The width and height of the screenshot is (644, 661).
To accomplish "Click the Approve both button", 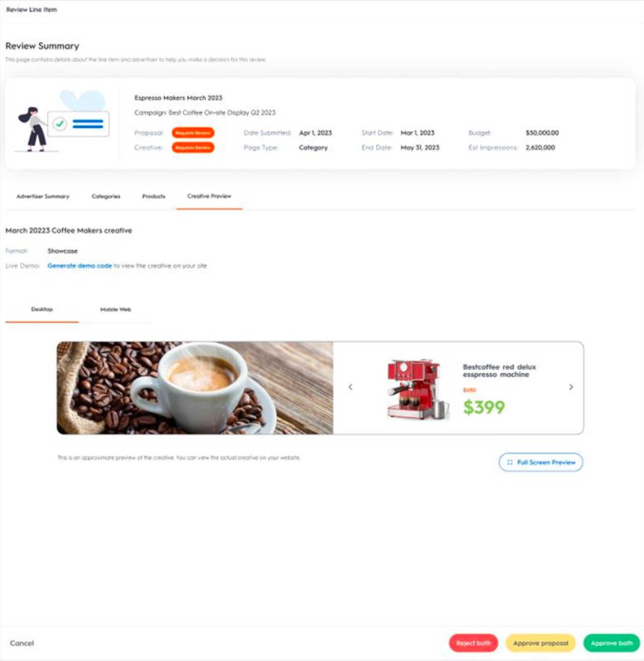I will 612,643.
